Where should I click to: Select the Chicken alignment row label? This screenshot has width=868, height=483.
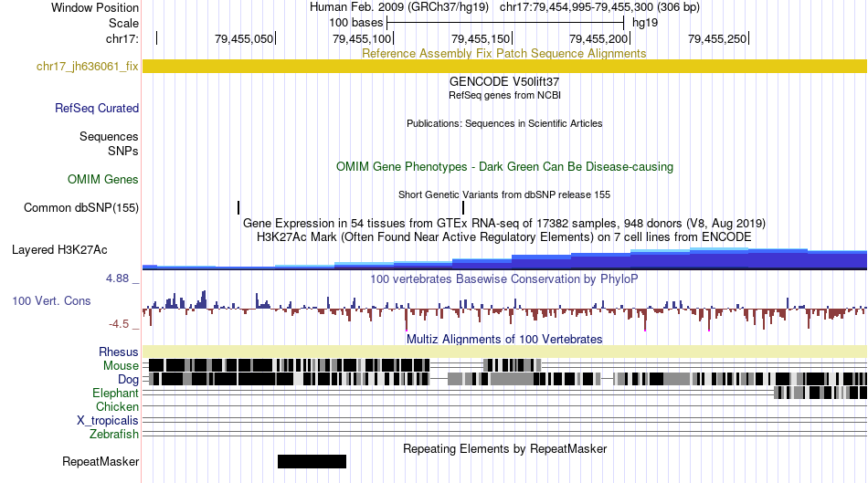point(117,406)
